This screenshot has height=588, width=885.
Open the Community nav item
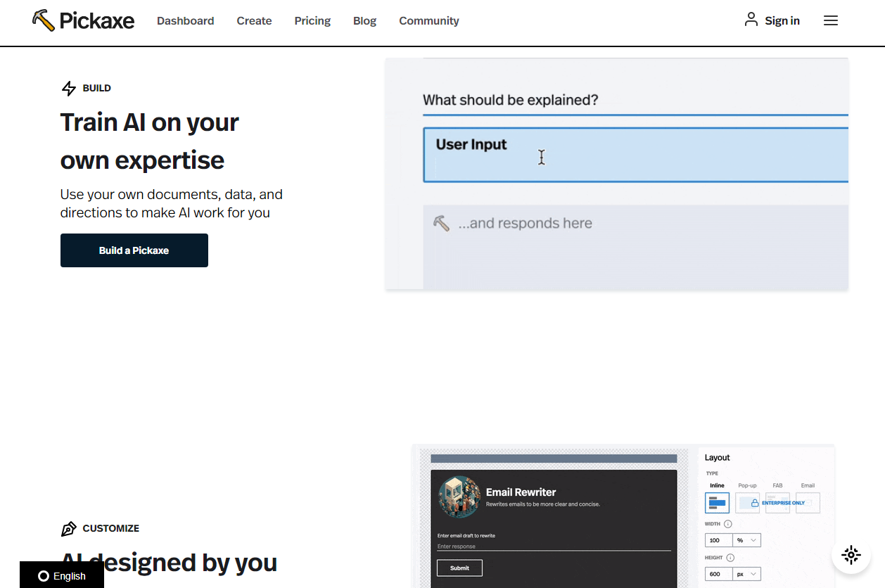(429, 21)
